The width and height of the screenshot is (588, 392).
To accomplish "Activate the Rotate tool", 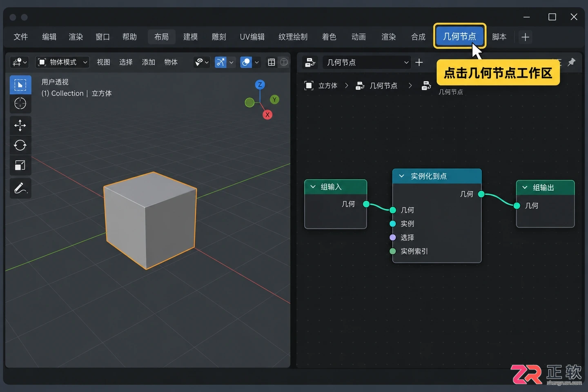I will 20,145.
